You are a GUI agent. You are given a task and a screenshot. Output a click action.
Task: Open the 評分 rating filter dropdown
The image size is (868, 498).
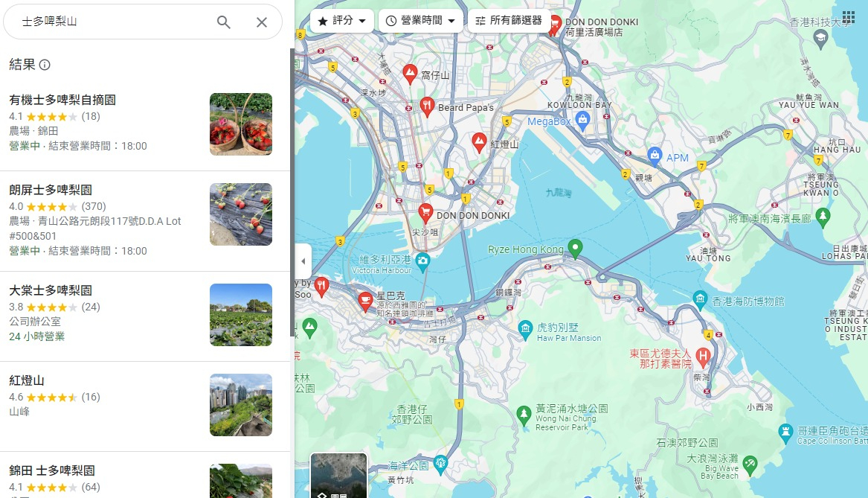341,21
